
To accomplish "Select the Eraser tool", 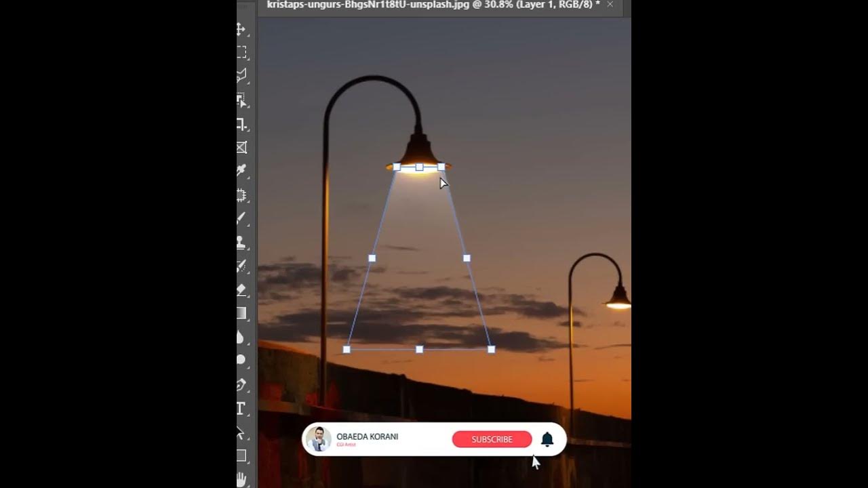I will pyautogui.click(x=241, y=289).
